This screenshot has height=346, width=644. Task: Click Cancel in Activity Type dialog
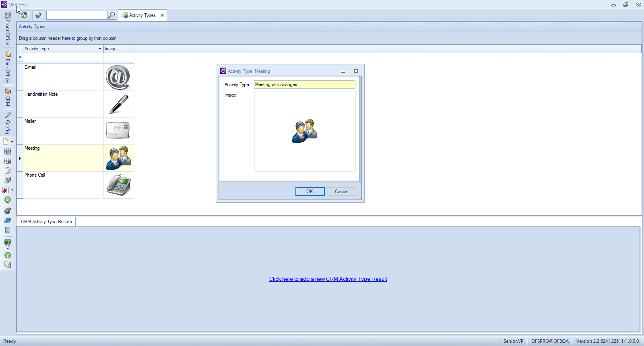(342, 192)
